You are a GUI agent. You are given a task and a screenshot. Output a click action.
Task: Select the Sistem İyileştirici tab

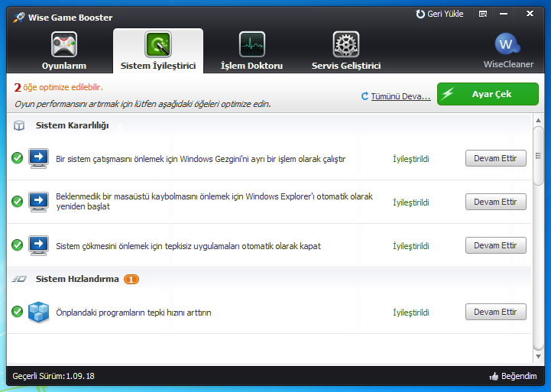pos(158,51)
